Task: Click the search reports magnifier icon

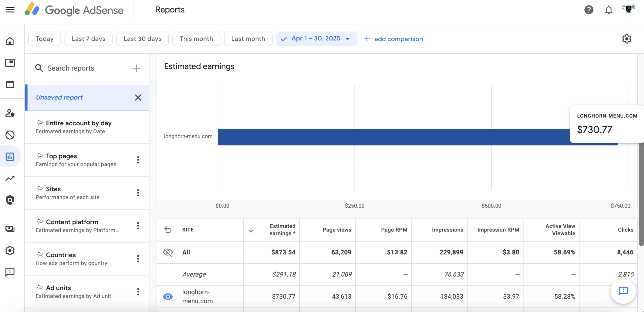Action: point(39,68)
